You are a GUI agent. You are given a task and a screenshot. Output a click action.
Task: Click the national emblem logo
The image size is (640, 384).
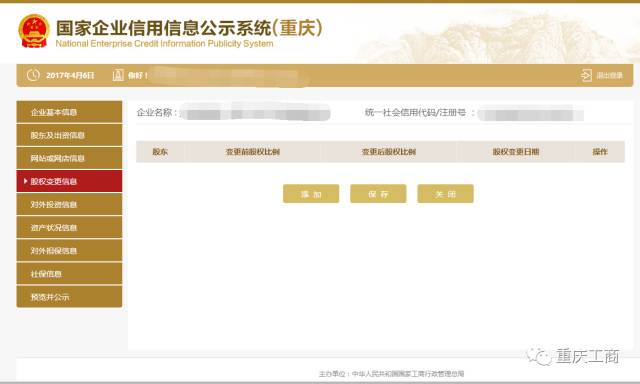pos(33,31)
